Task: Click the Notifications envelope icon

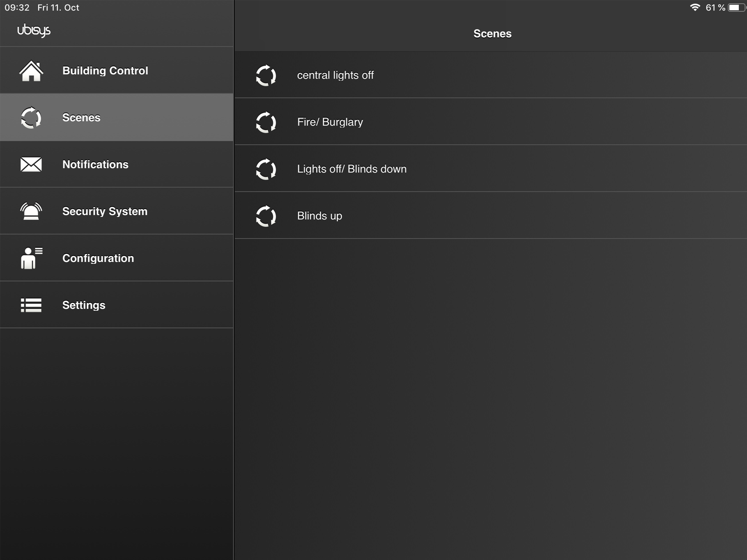Action: coord(31,165)
